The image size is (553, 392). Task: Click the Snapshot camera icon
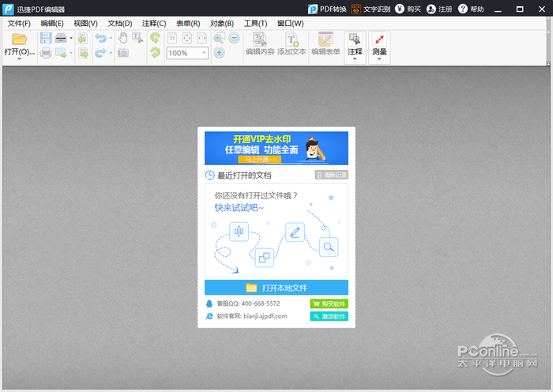click(x=123, y=53)
